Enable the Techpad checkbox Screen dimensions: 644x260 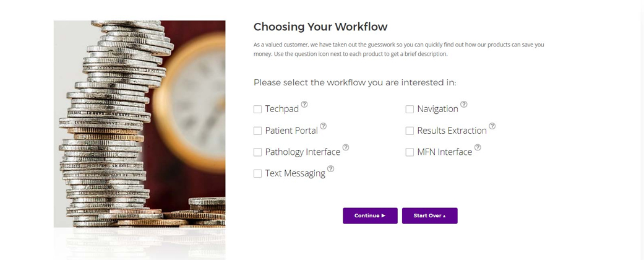click(258, 110)
